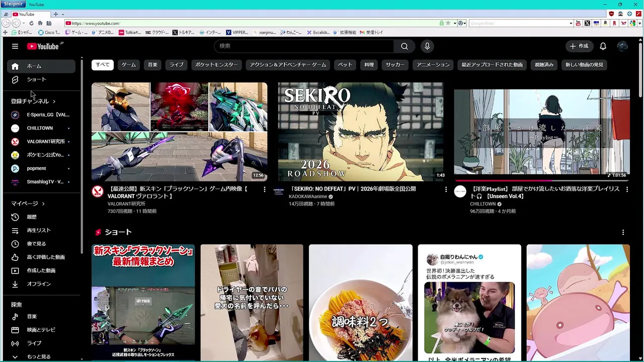Open options menu for ショート section

623,232
